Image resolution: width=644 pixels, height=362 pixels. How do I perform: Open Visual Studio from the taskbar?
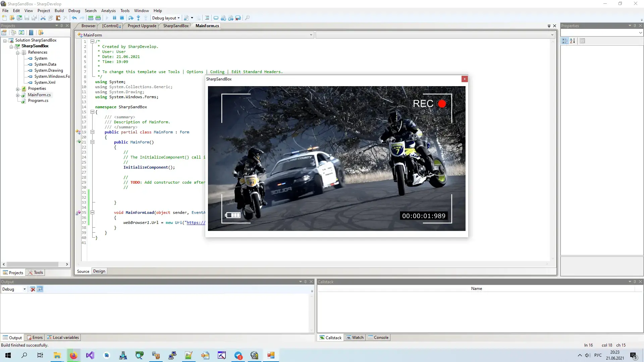[90, 355]
